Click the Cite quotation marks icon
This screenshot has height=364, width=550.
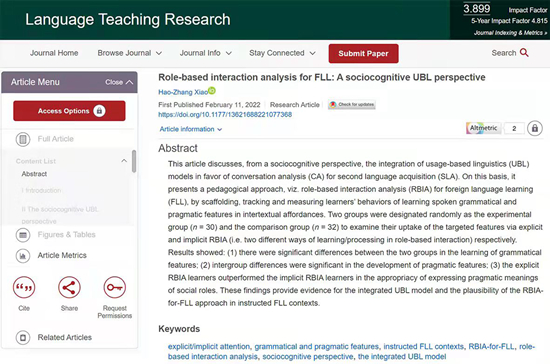24,288
